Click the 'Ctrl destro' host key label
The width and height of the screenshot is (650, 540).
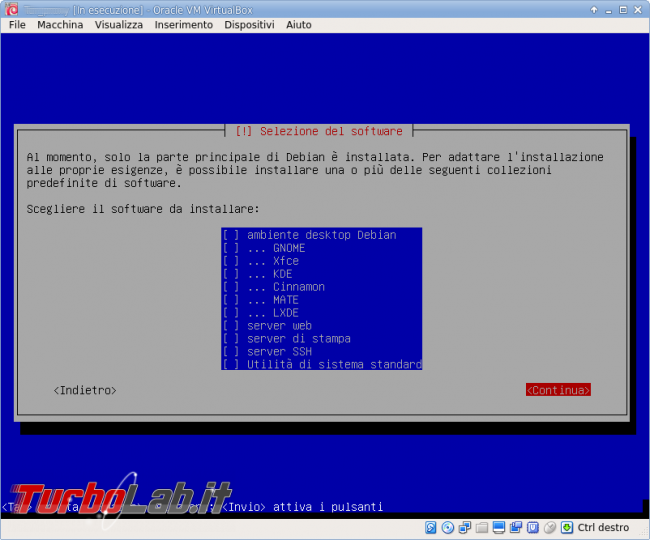pos(603,527)
